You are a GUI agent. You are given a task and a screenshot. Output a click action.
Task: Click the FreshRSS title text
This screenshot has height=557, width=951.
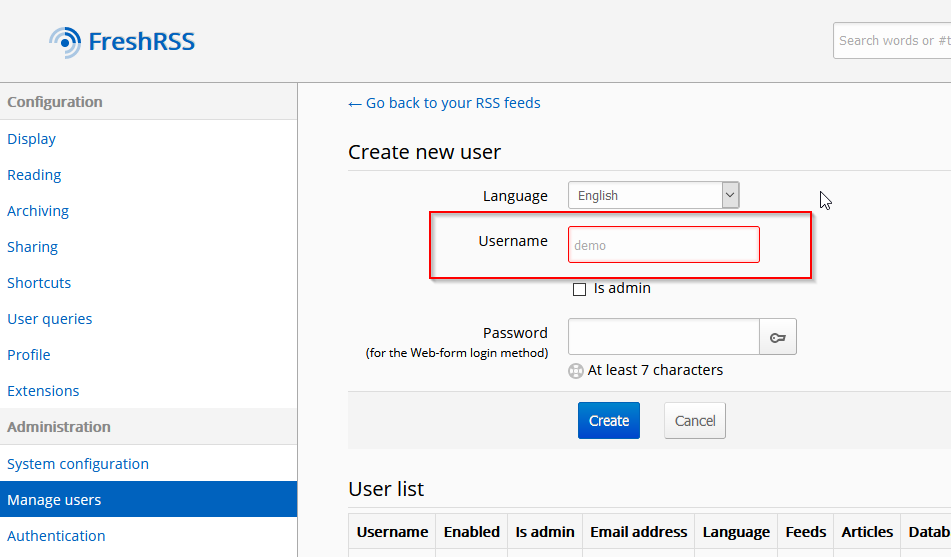point(141,41)
